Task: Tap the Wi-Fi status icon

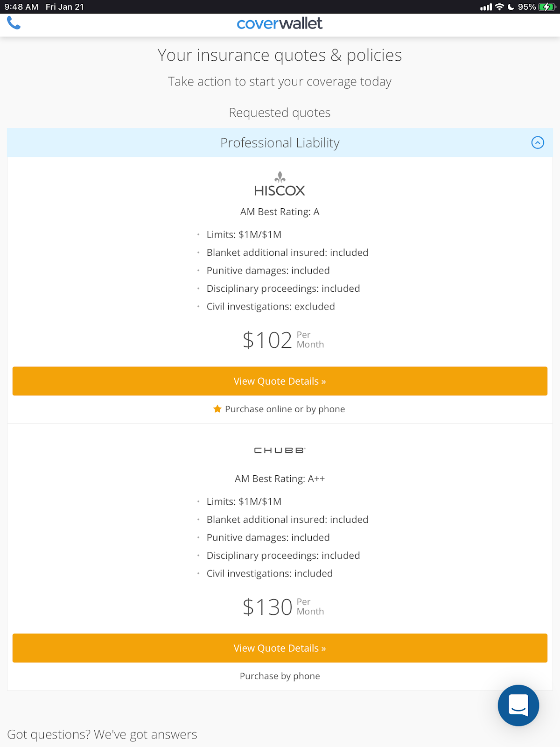Action: coord(499,7)
